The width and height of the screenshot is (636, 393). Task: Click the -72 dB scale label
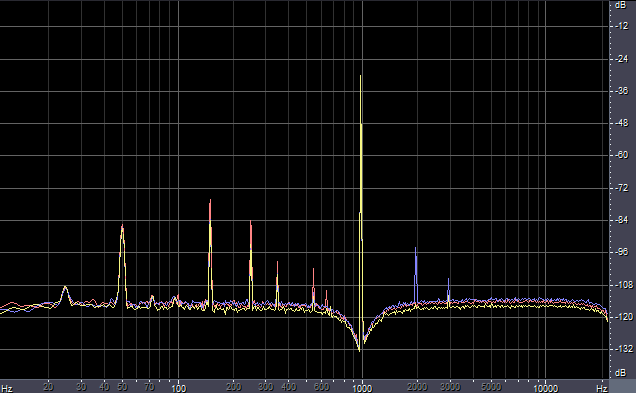click(621, 188)
